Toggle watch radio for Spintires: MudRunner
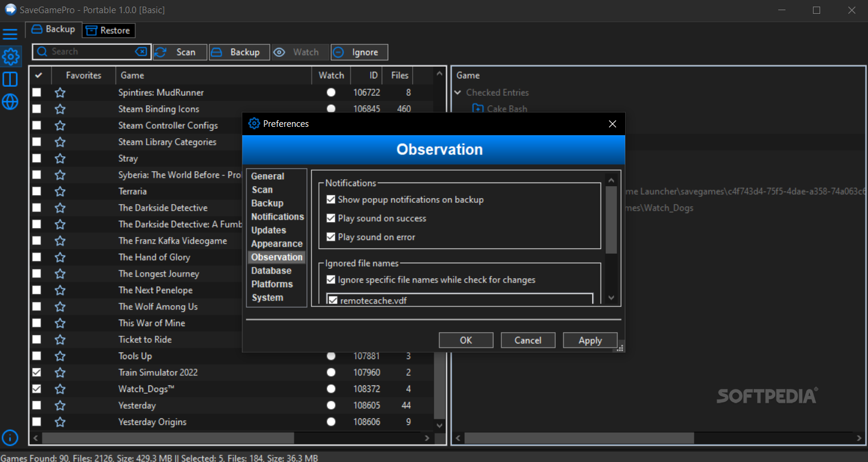868x462 pixels. pos(331,93)
